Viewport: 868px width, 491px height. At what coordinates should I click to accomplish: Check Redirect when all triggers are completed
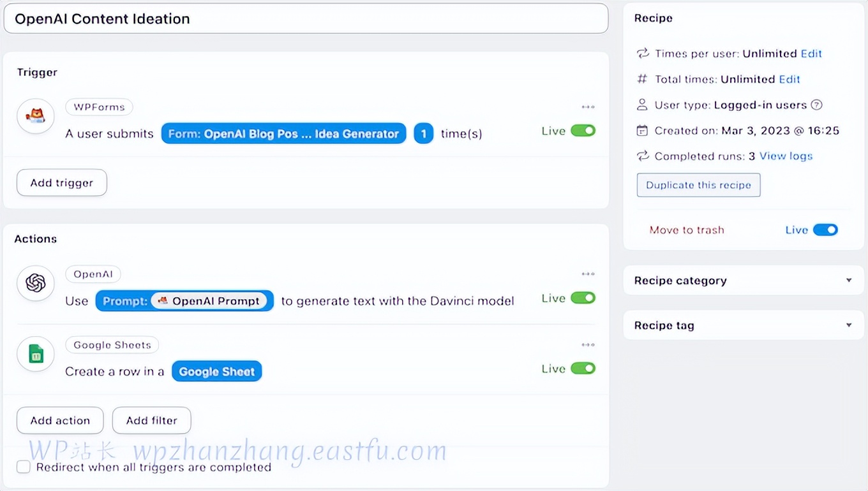click(24, 467)
